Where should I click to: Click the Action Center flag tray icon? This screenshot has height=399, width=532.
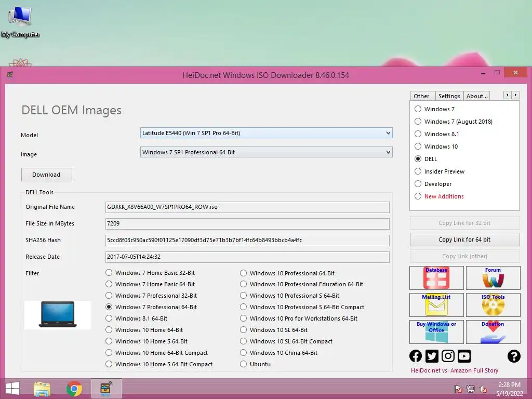click(x=458, y=389)
